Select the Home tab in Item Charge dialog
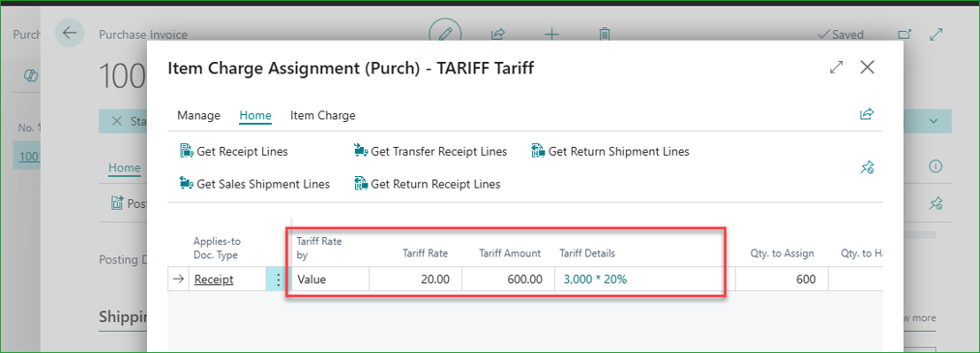This screenshot has height=353, width=980. pyautogui.click(x=255, y=115)
